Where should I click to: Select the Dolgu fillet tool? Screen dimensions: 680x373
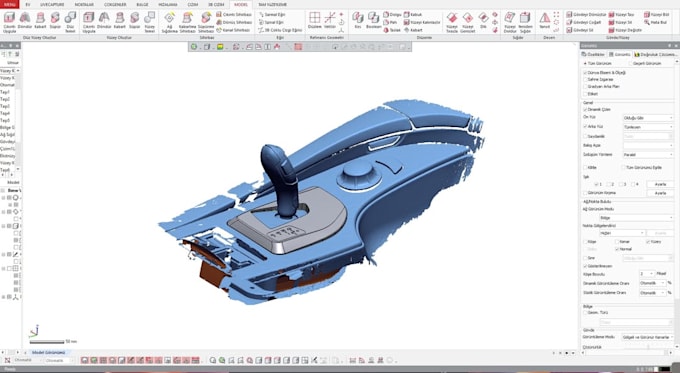click(392, 14)
